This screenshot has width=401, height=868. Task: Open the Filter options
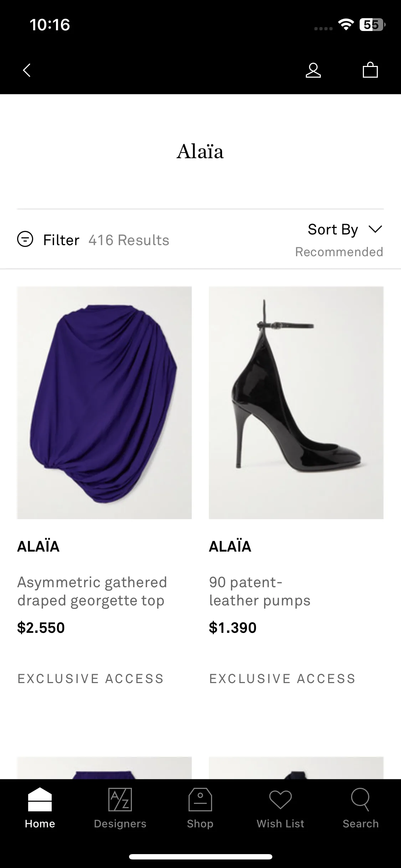click(61, 240)
